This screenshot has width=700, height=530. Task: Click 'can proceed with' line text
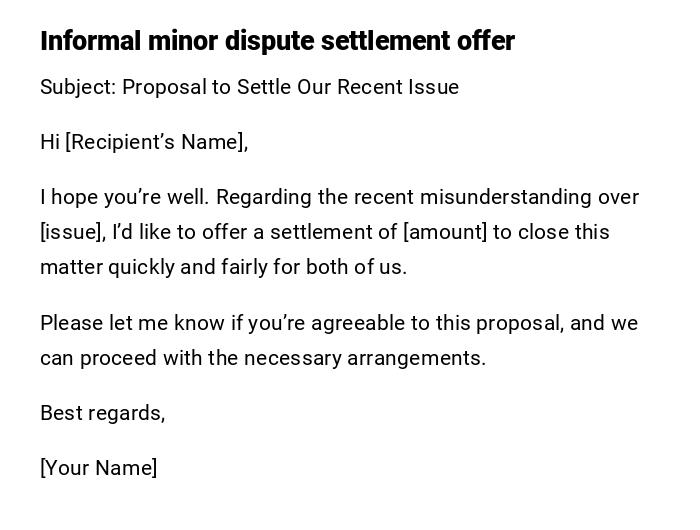pyautogui.click(x=121, y=358)
